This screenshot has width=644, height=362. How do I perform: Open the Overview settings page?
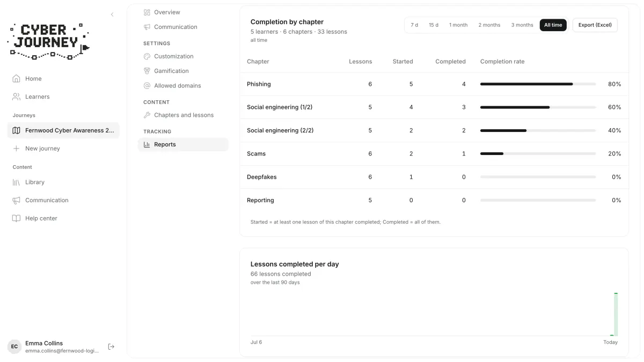point(183,12)
